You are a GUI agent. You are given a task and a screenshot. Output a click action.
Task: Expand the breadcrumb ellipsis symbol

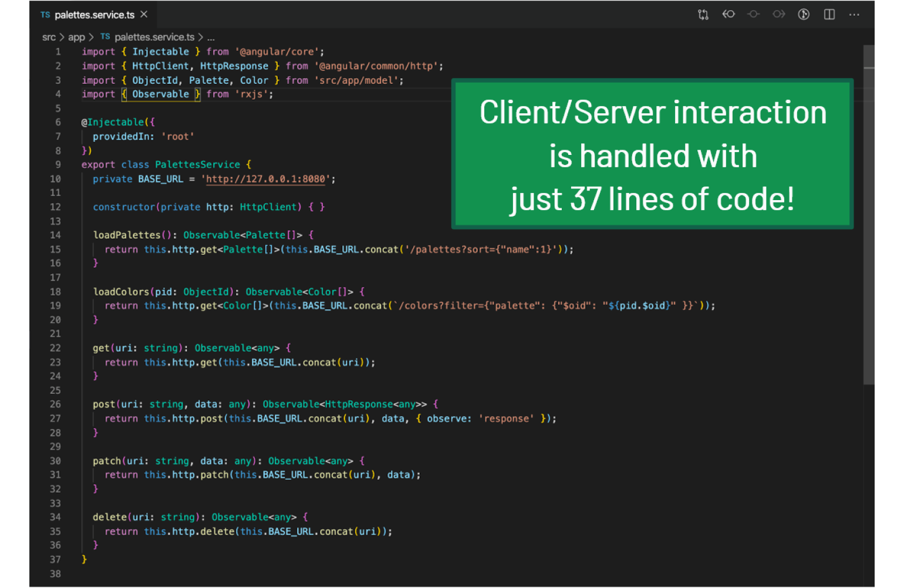point(211,38)
